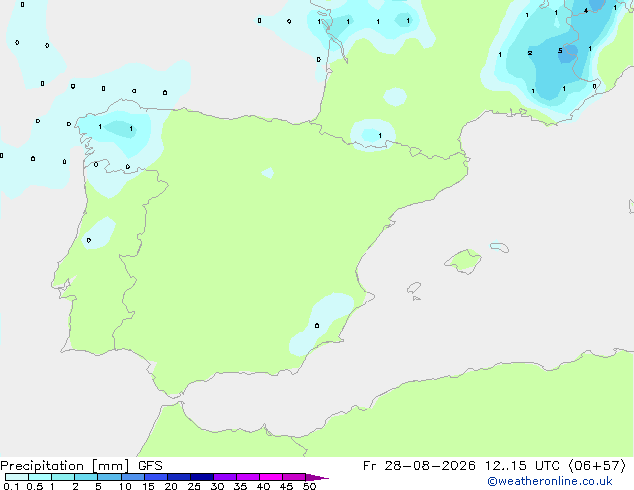This screenshot has height=490, width=634.
Task: Click the '1' value over the Pyrenees
Action: coord(380,135)
